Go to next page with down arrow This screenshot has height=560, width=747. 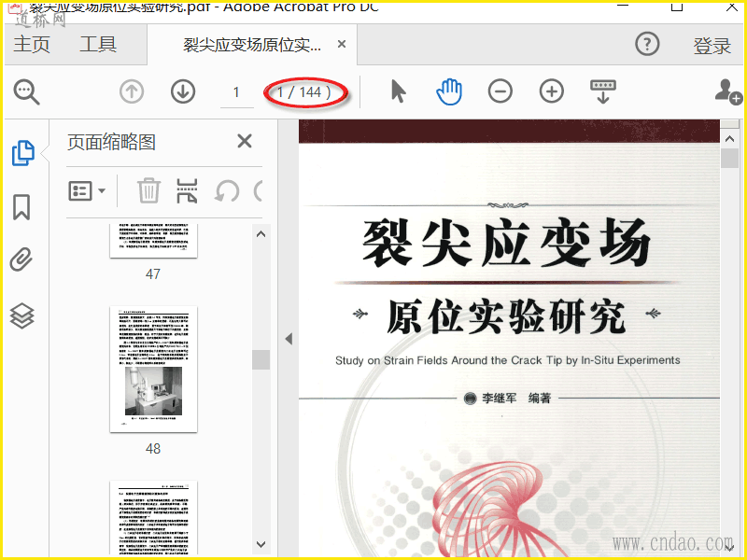(x=183, y=91)
